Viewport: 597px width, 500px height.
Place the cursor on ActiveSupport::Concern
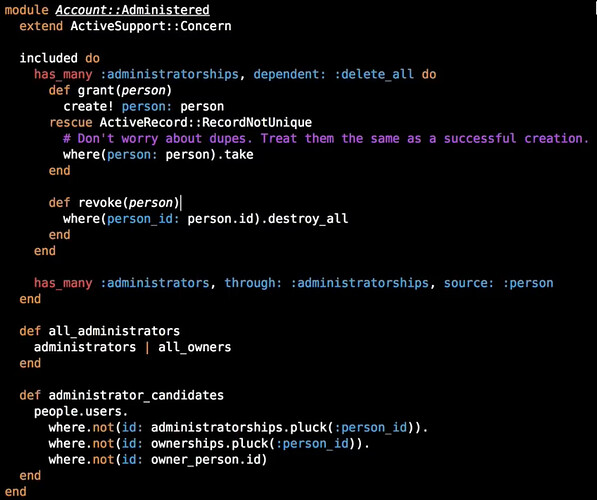151,26
